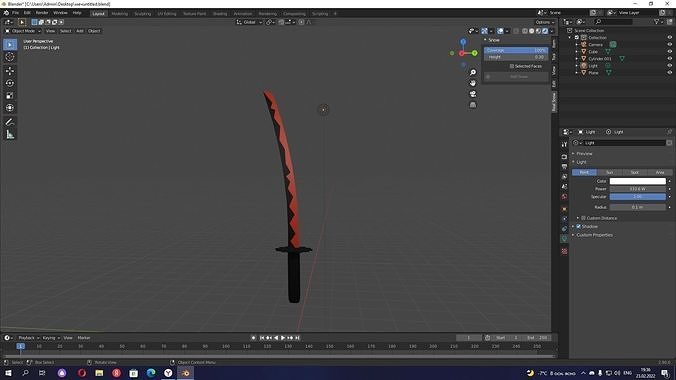Open the World properties tab icon
The height and width of the screenshot is (380, 676).
pos(564,197)
